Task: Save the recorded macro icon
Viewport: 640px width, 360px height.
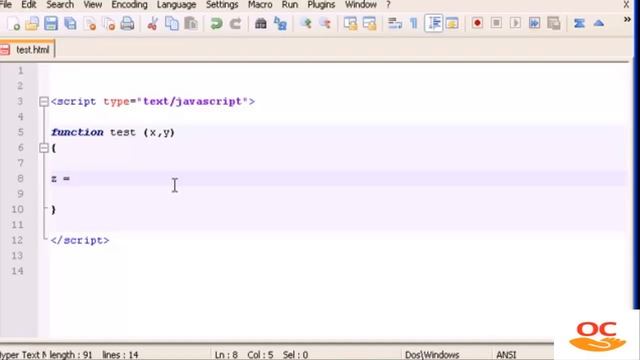Action: [553, 23]
